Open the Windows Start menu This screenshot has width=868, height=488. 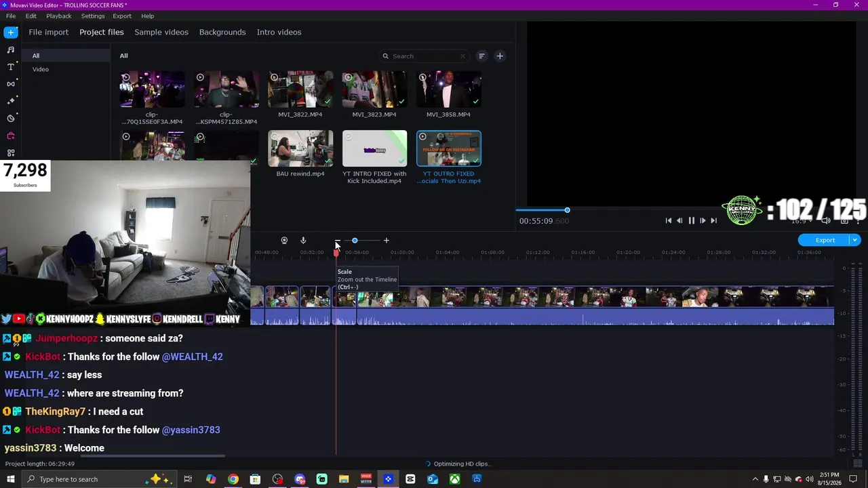[x=11, y=479]
